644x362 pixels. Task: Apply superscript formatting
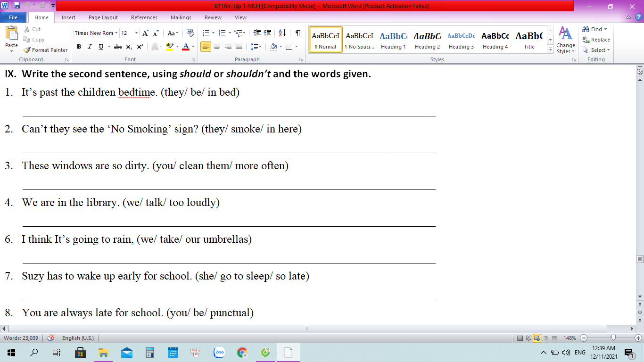140,47
